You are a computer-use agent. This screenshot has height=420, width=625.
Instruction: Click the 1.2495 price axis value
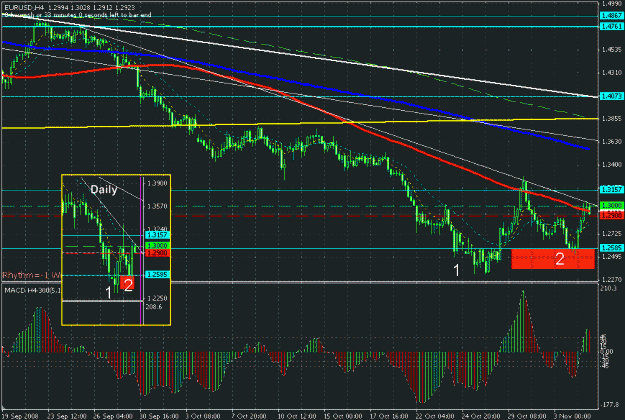[612, 257]
